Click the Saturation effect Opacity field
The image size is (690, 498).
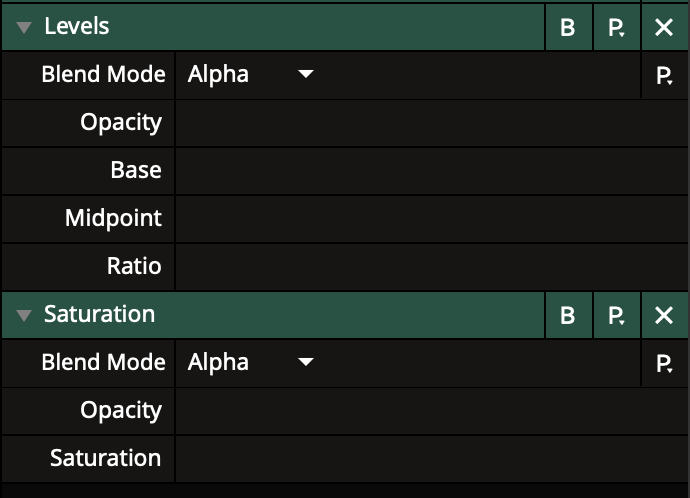[x=430, y=411]
